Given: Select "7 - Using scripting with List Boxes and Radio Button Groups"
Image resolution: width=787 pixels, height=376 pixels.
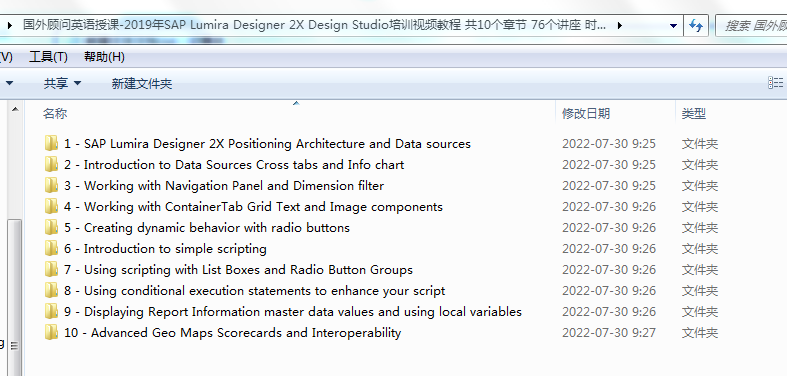Looking at the screenshot, I should pyautogui.click(x=238, y=270).
